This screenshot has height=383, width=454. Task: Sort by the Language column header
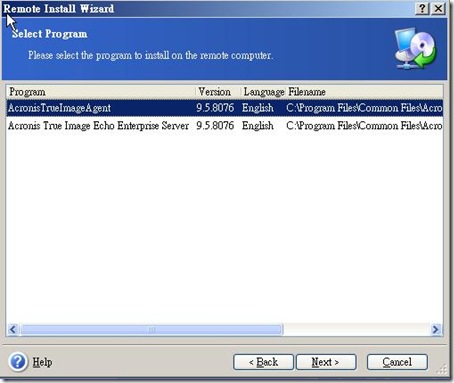(x=263, y=92)
